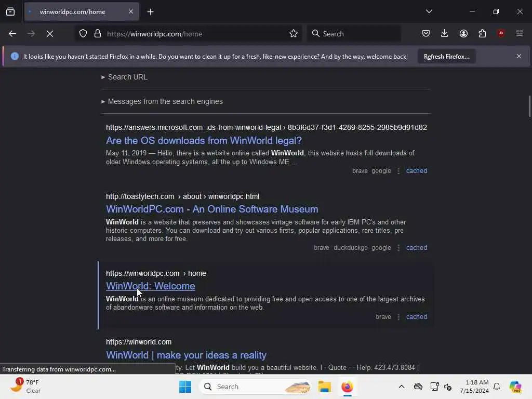Click the Firefox taskbar icon

pos(347,387)
